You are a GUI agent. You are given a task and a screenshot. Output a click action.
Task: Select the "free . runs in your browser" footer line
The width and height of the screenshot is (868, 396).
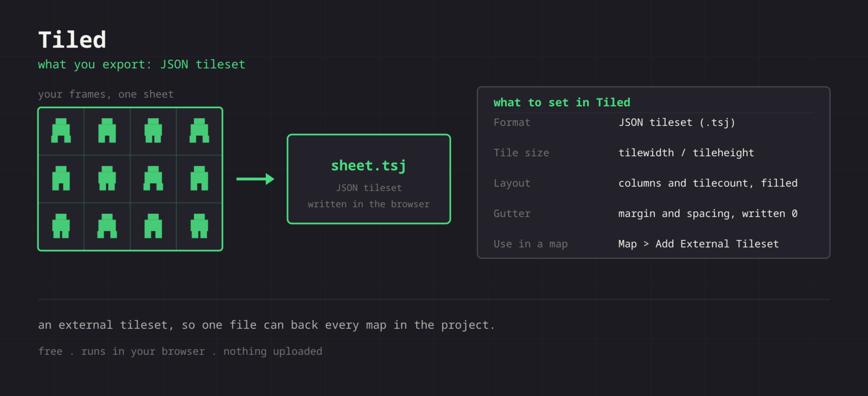pos(180,352)
